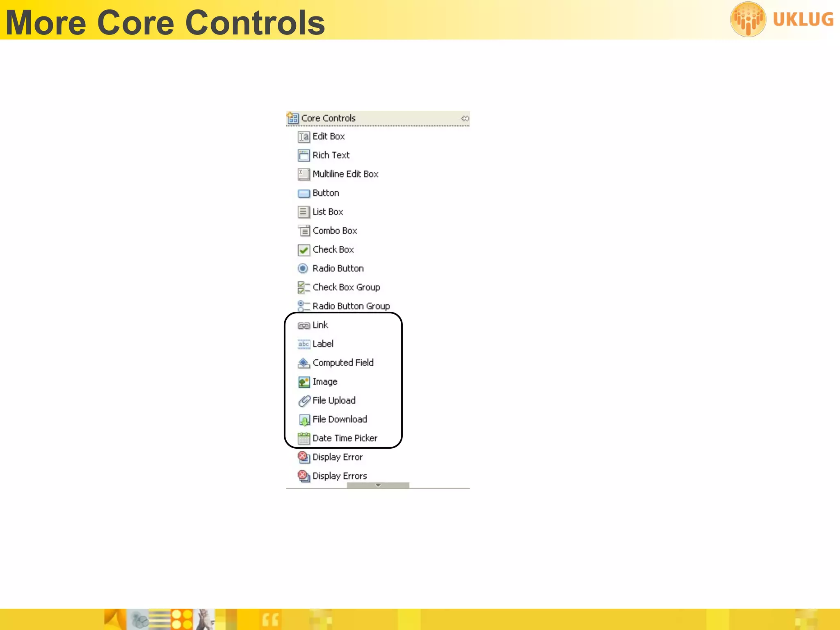Click the UKLUG logo
Screen dimensions: 840x630
[x=782, y=19]
